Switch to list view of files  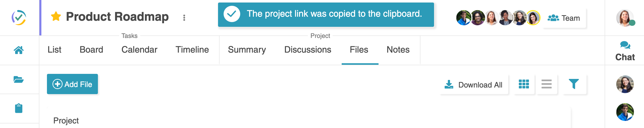click(547, 84)
